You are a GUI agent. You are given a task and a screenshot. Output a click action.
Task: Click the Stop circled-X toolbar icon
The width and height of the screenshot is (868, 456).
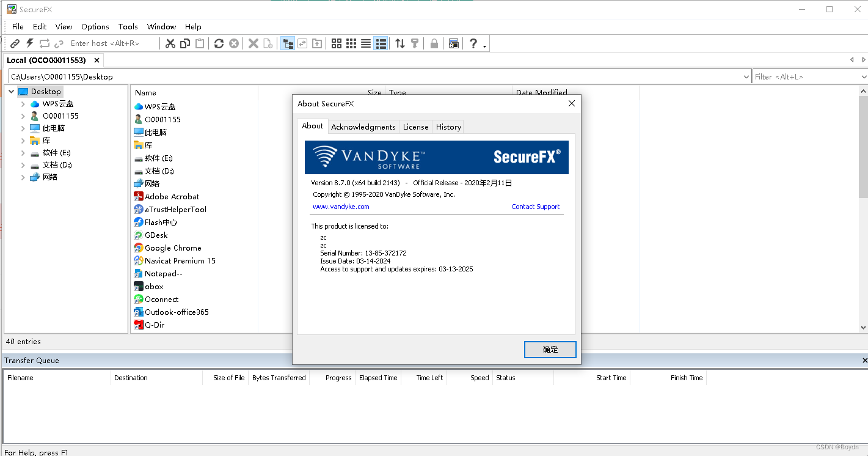pyautogui.click(x=233, y=43)
